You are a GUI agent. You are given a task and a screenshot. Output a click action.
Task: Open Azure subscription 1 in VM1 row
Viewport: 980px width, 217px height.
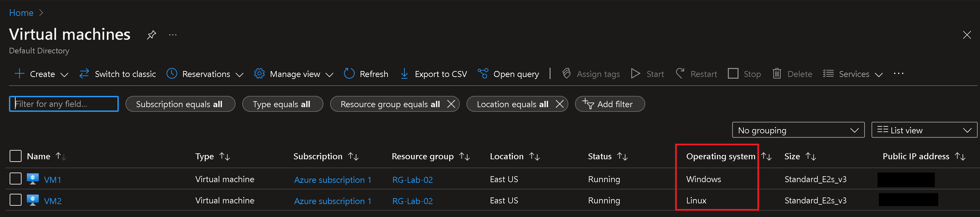coord(332,180)
